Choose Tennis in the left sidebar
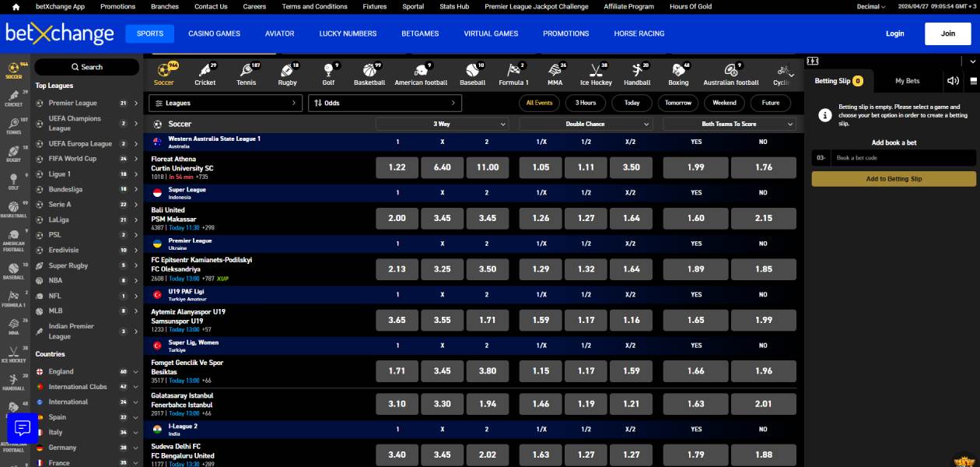Viewport: 980px width, 467px height. coord(14,126)
